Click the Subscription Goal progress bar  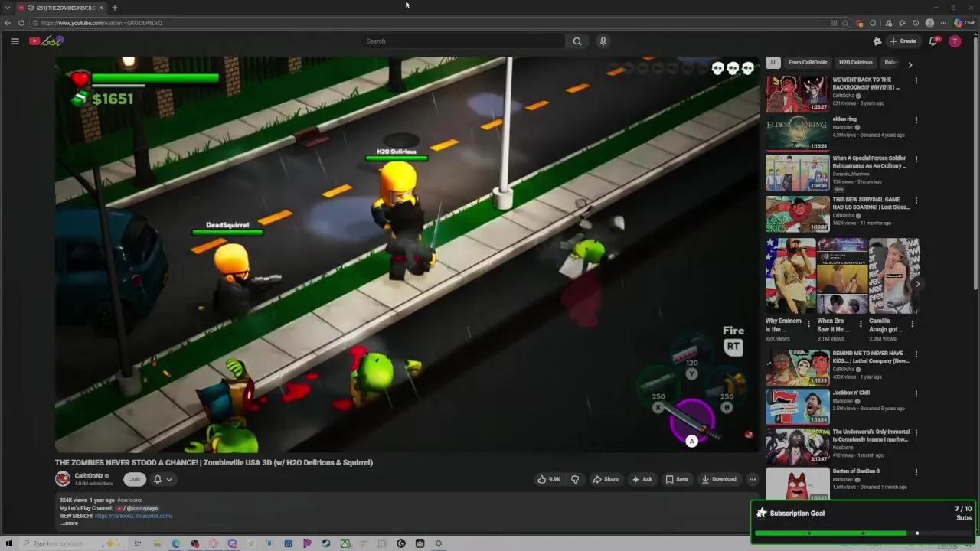click(863, 533)
